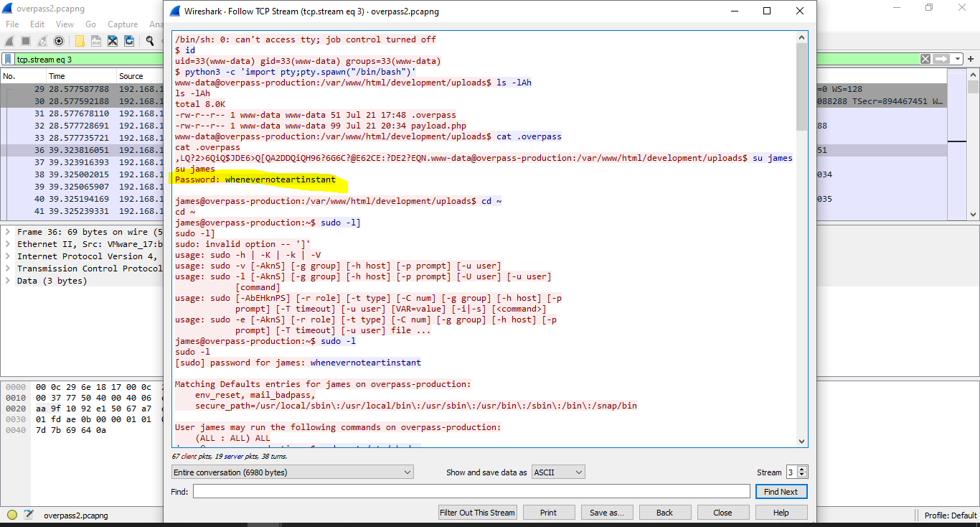The width and height of the screenshot is (980, 527).
Task: Open the ASCII format dropdown
Action: click(558, 472)
